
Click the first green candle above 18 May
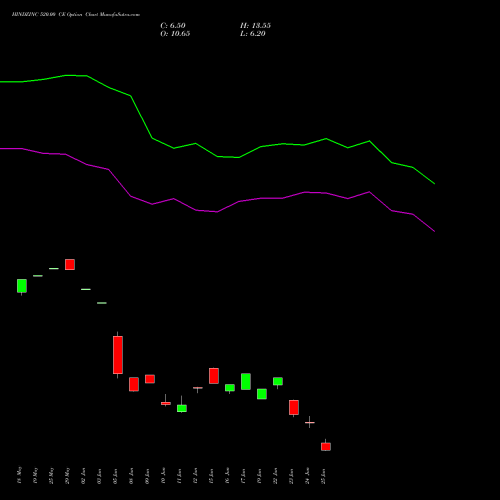[22, 286]
